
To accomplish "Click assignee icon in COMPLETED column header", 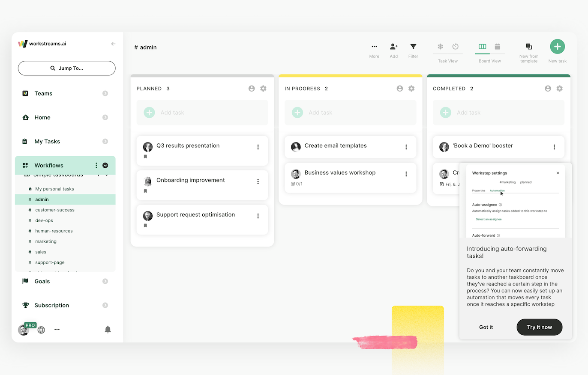I will tap(548, 89).
